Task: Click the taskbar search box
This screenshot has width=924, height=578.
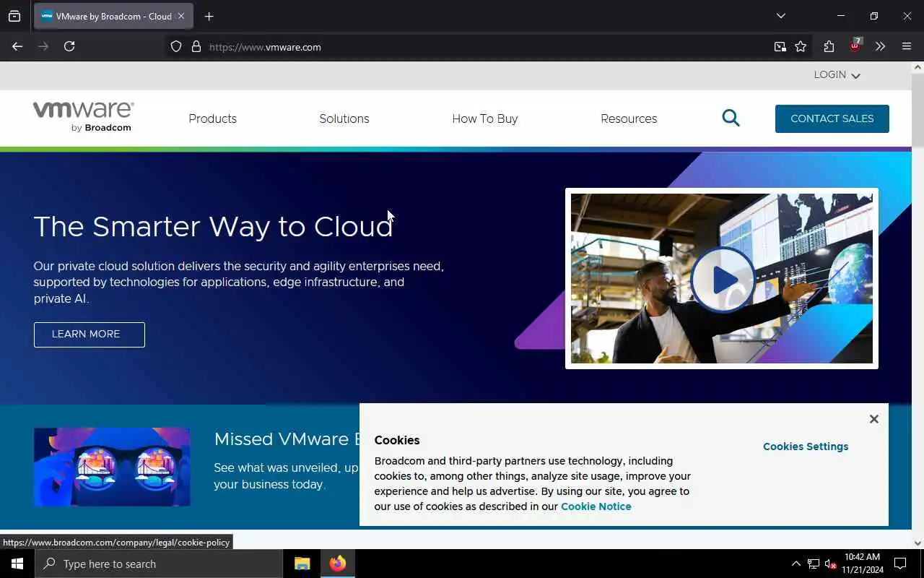Action: click(159, 564)
